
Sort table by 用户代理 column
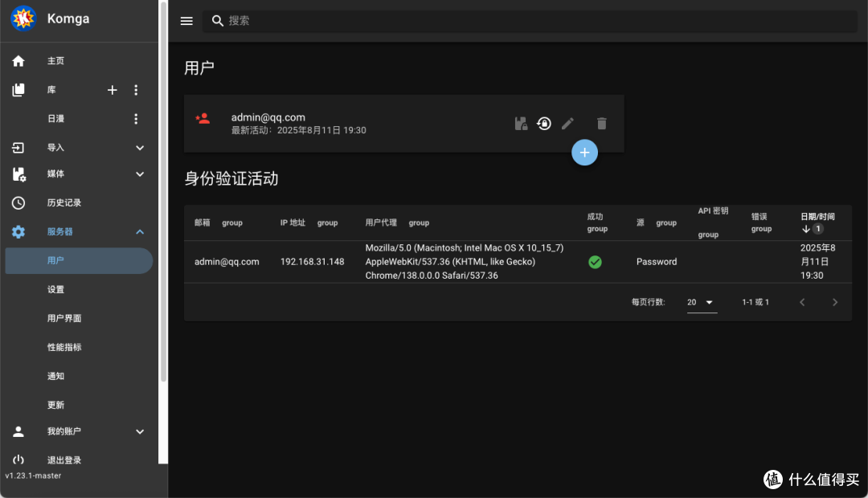381,222
